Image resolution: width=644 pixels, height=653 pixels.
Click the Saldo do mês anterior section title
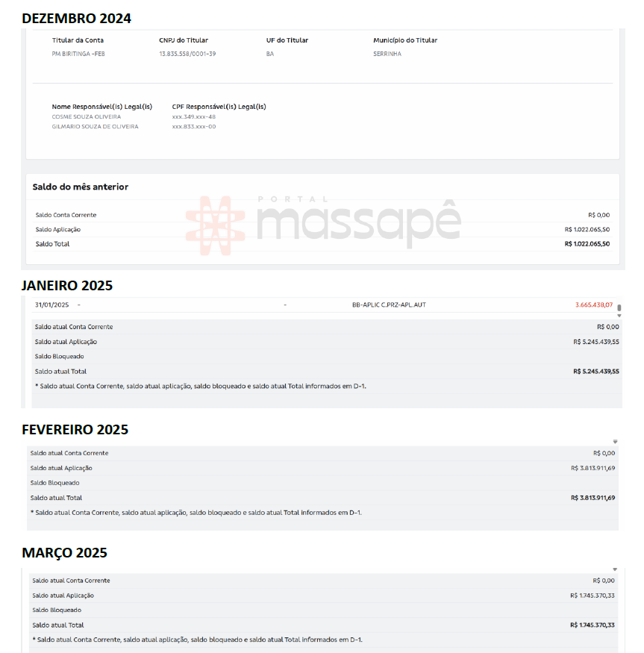click(81, 187)
